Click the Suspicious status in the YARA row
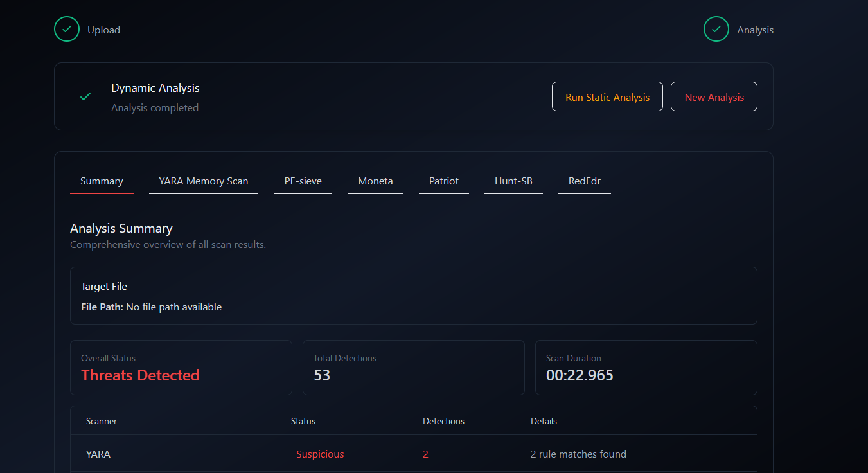This screenshot has height=473, width=868. (x=320, y=454)
